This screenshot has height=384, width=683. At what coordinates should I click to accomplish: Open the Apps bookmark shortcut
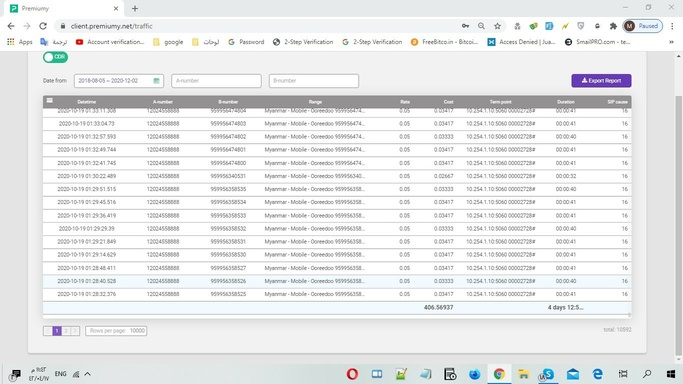[x=20, y=42]
